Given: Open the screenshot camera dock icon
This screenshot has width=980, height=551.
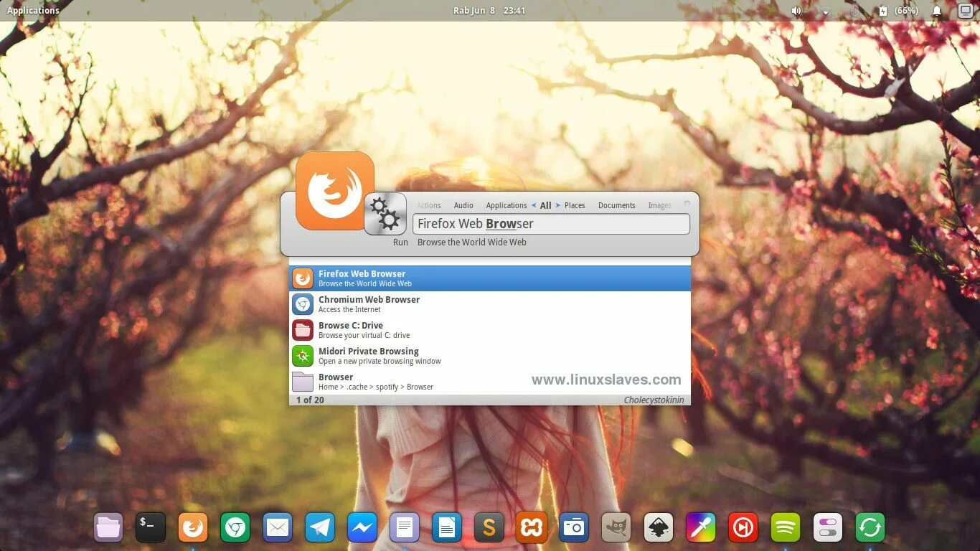Looking at the screenshot, I should [574, 528].
